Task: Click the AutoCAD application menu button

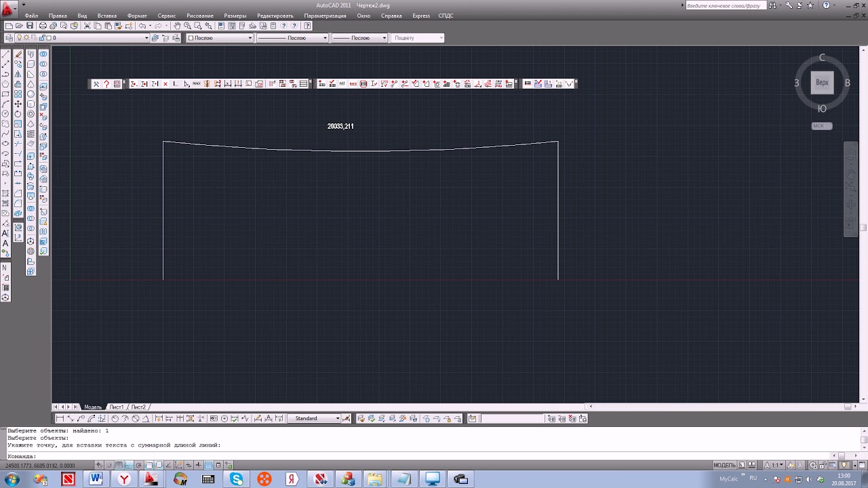Action: 8,8
